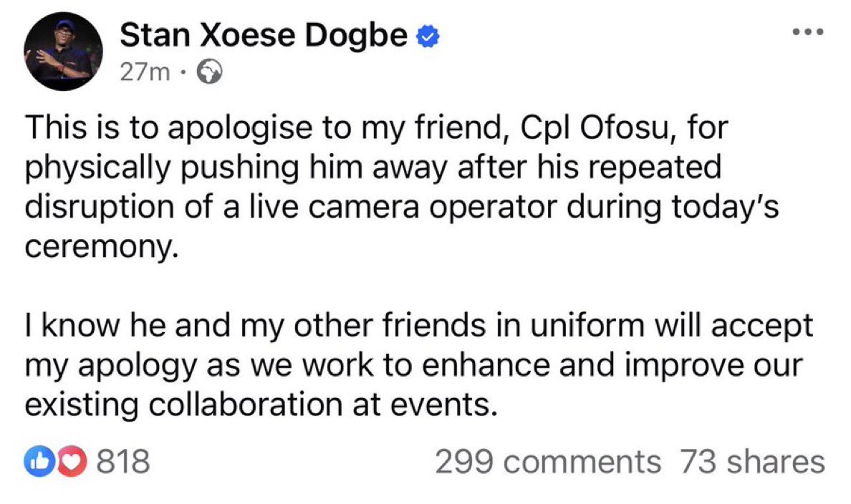View the 818 reactions list
The height and width of the screenshot is (504, 851).
123,462
